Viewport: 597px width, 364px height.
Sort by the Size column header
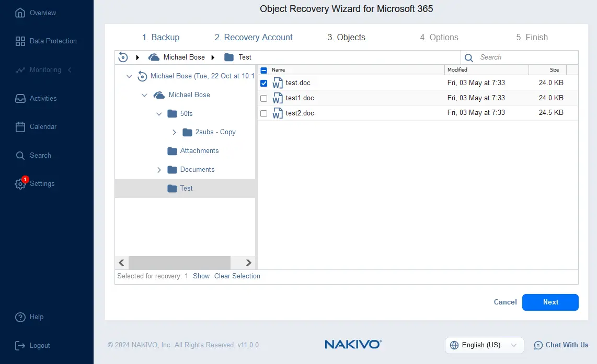point(547,70)
